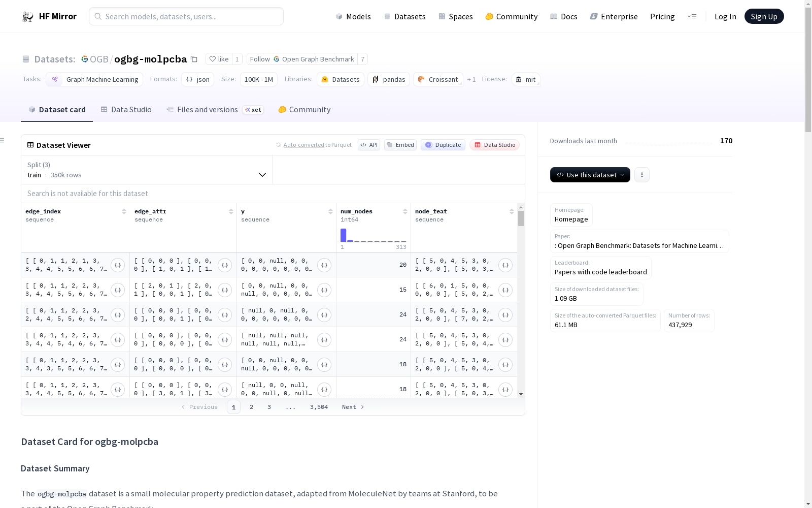
Task: Click the Size 100K - 1M tag
Action: click(259, 79)
